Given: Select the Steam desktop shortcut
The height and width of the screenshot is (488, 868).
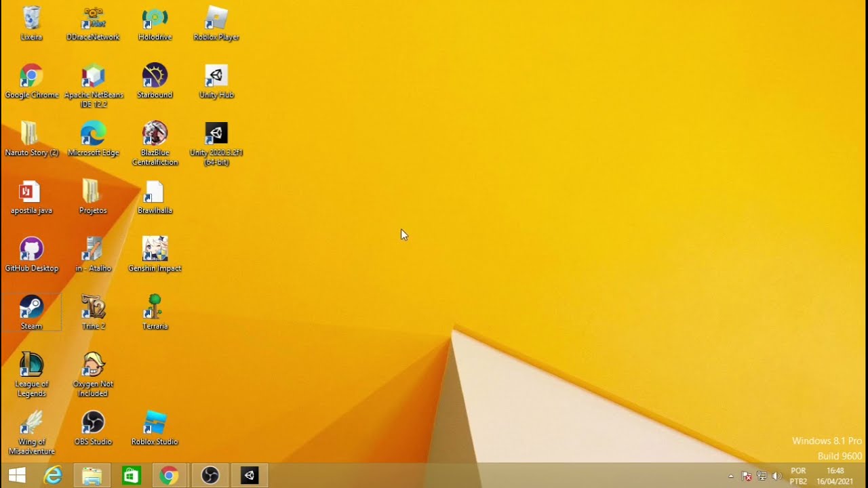Looking at the screenshot, I should coord(31,313).
